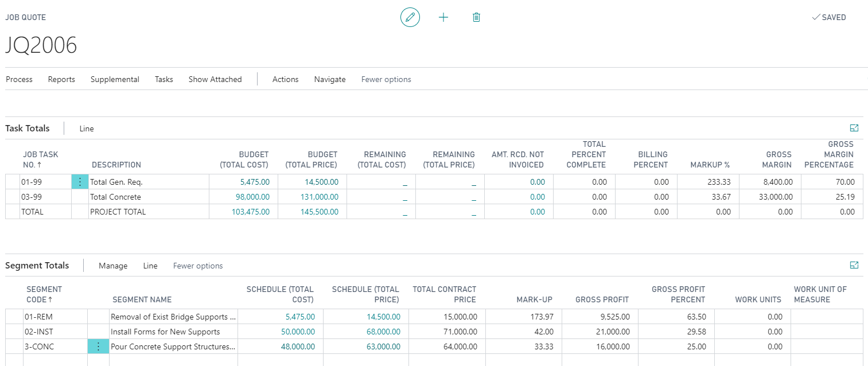
Task: Pop out the Segment Totals panel
Action: click(854, 265)
